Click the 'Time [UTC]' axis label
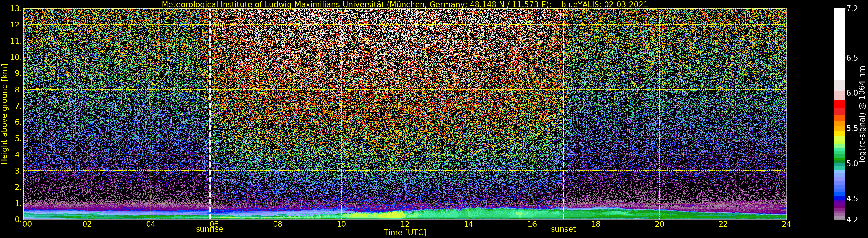 click(405, 233)
